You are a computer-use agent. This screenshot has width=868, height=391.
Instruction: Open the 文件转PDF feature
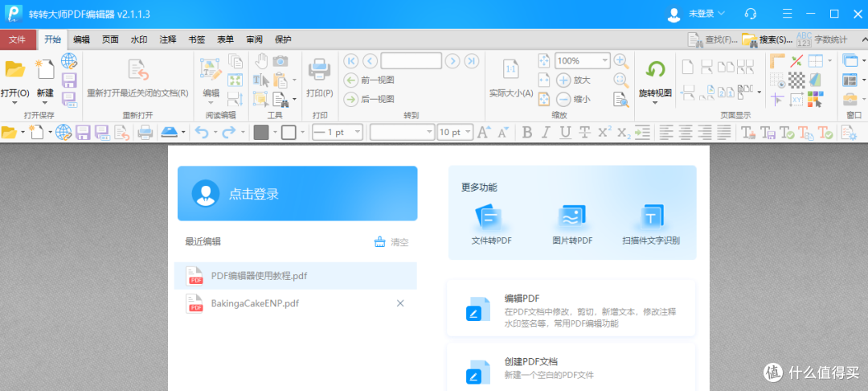click(x=491, y=225)
